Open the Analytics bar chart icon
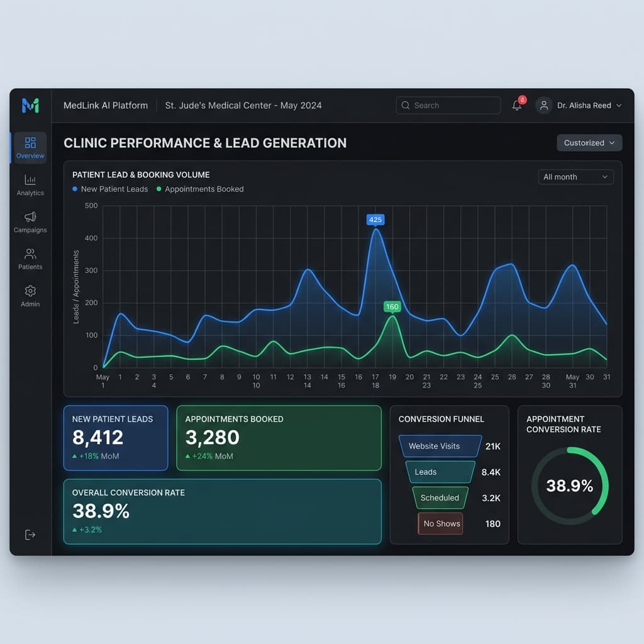The height and width of the screenshot is (644, 644). [x=30, y=180]
